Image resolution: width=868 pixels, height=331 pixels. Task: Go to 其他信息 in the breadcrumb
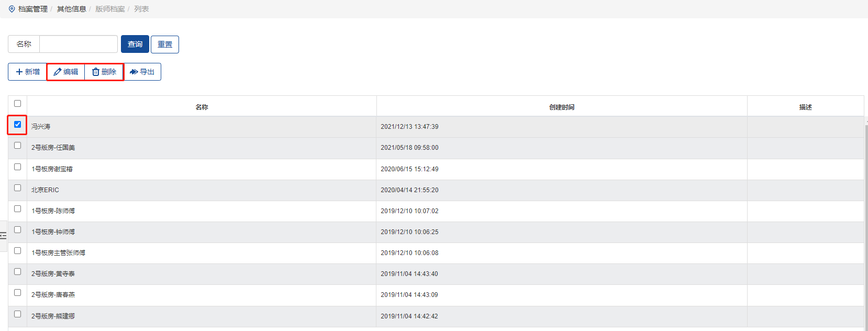coord(71,9)
